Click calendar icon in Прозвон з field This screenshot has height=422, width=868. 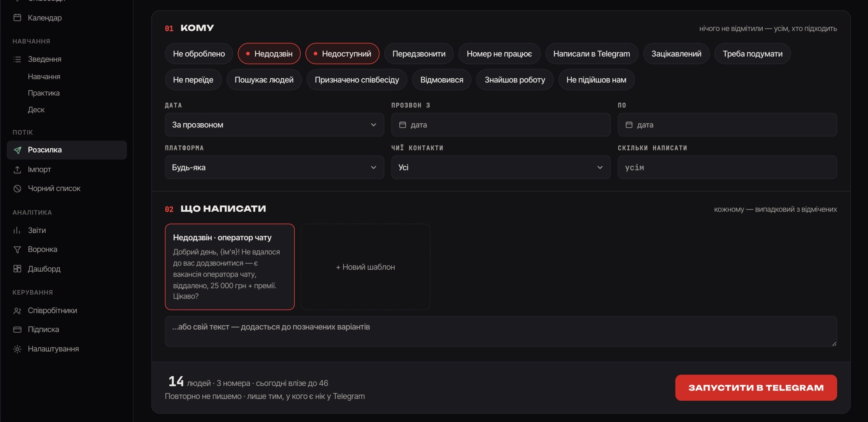[402, 125]
